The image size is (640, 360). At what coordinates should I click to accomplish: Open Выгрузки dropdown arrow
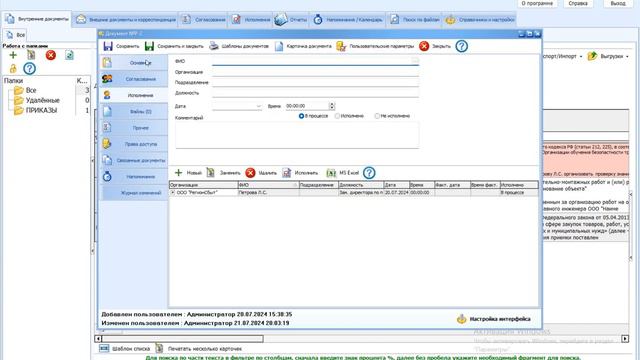[x=627, y=56]
